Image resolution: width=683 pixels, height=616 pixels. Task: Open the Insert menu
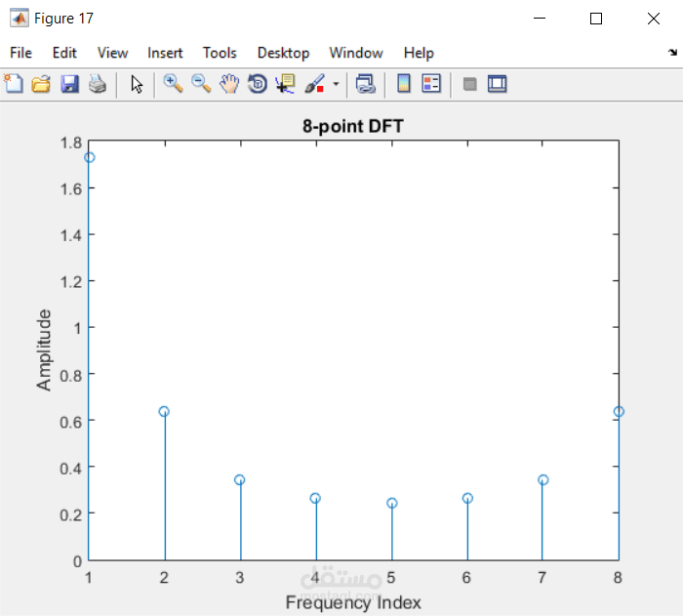pyautogui.click(x=165, y=53)
